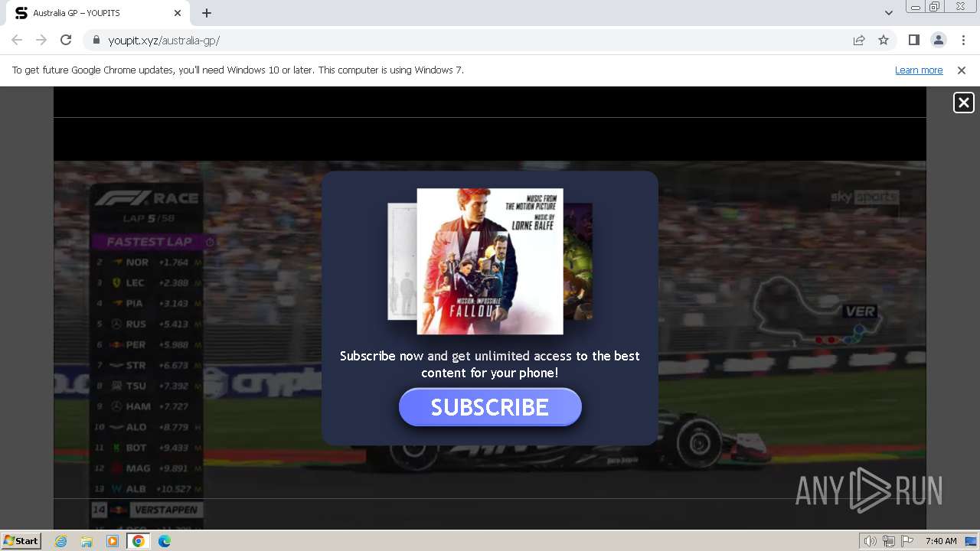The height and width of the screenshot is (551, 980).
Task: Go forward to next page
Action: [x=41, y=40]
